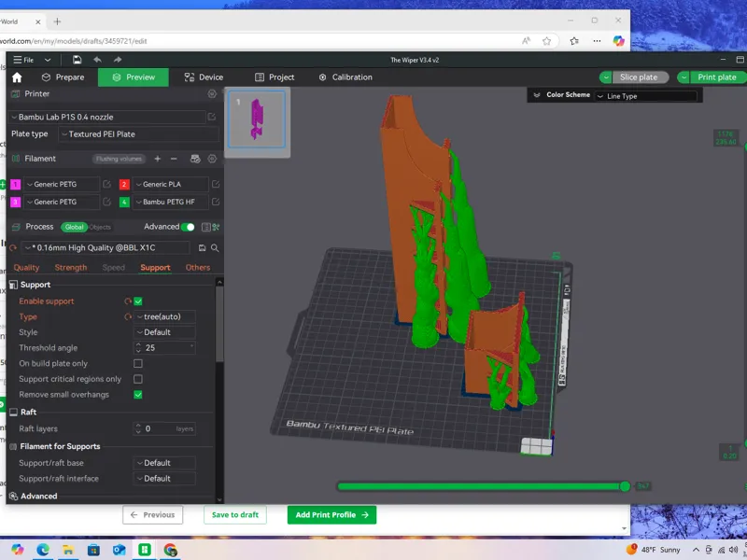
Task: Click the Copilot icon in Edge toolbar
Action: tap(619, 41)
